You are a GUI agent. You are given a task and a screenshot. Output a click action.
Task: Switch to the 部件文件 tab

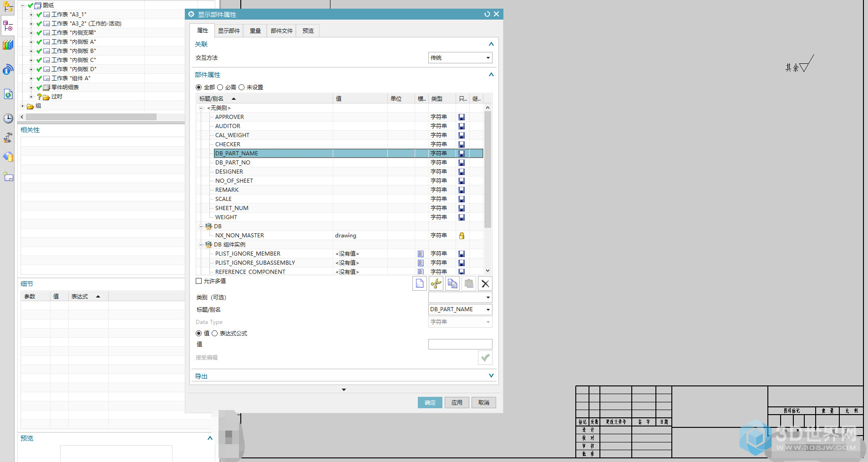[282, 31]
